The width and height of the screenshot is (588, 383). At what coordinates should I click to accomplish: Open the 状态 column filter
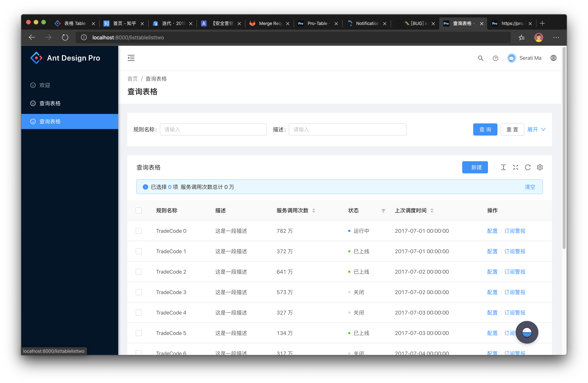point(383,211)
